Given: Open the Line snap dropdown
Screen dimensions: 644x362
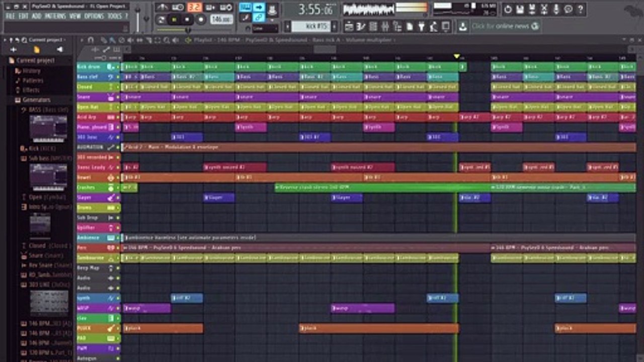Looking at the screenshot, I should tap(265, 29).
